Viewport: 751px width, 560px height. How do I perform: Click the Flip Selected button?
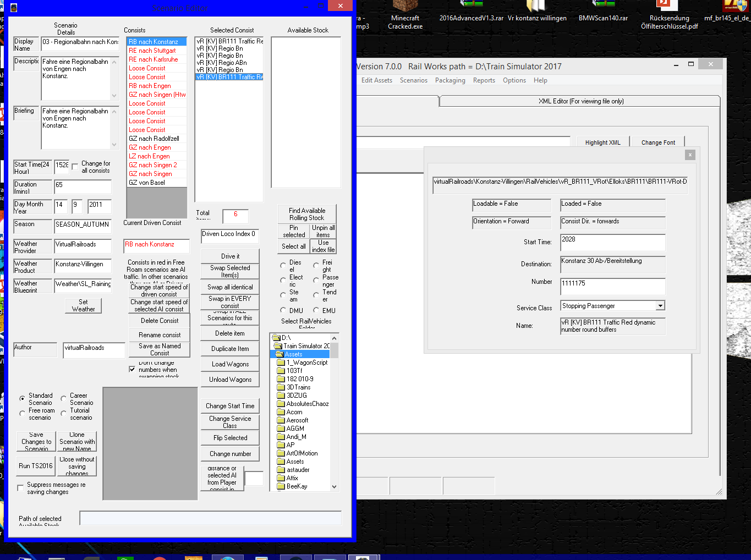[230, 438]
